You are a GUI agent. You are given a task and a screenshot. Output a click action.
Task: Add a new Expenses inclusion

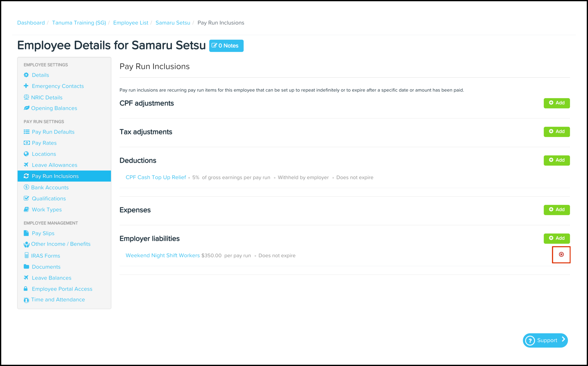(x=556, y=210)
